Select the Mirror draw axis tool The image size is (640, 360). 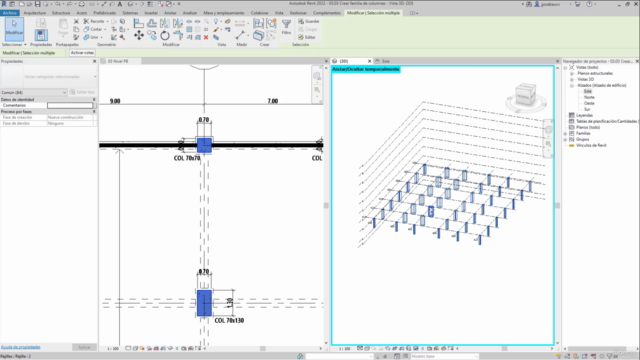point(178,23)
